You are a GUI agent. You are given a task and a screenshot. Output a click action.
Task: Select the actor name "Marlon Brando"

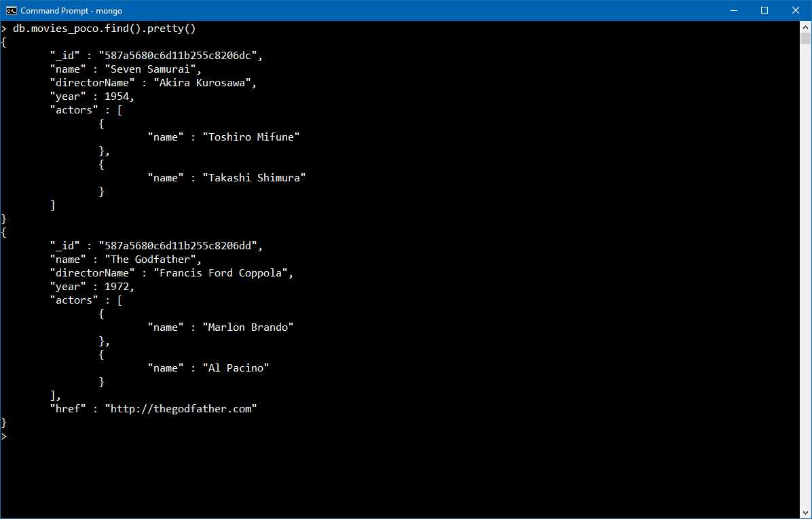click(x=248, y=327)
